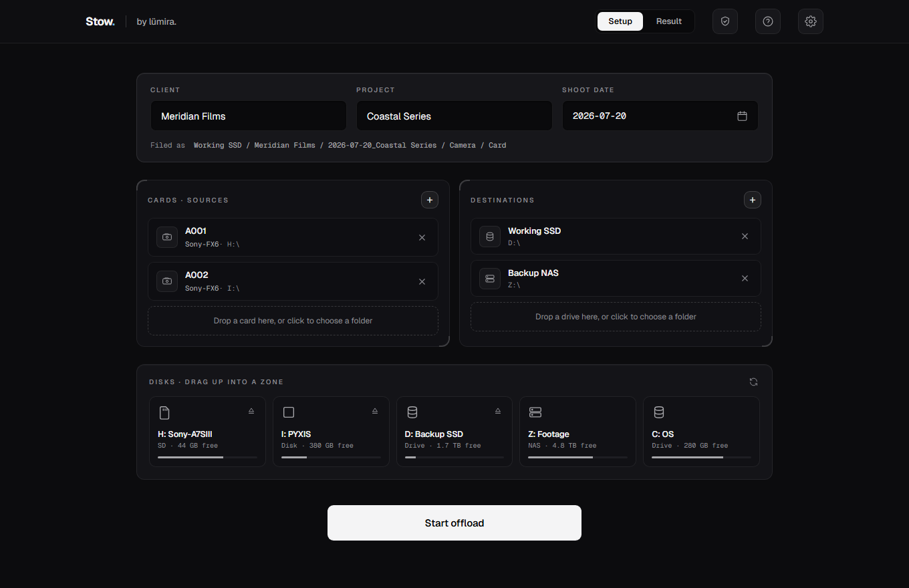Add a new card source with plus
The width and height of the screenshot is (909, 588).
(x=430, y=200)
